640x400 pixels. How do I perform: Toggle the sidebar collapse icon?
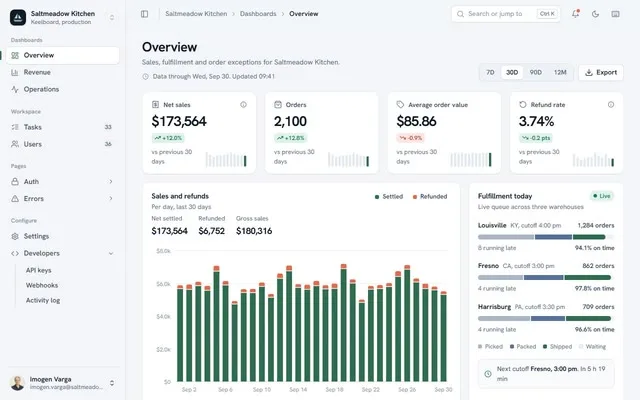(x=144, y=14)
